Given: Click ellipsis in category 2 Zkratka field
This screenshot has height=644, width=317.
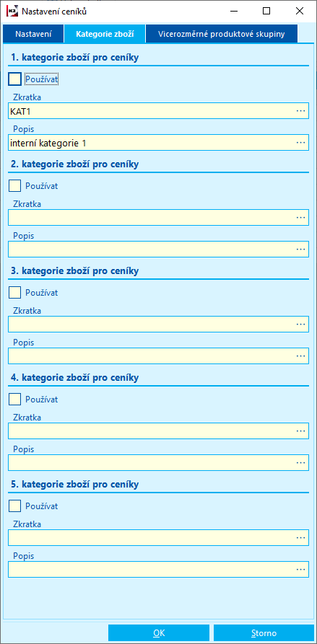Looking at the screenshot, I should point(300,217).
